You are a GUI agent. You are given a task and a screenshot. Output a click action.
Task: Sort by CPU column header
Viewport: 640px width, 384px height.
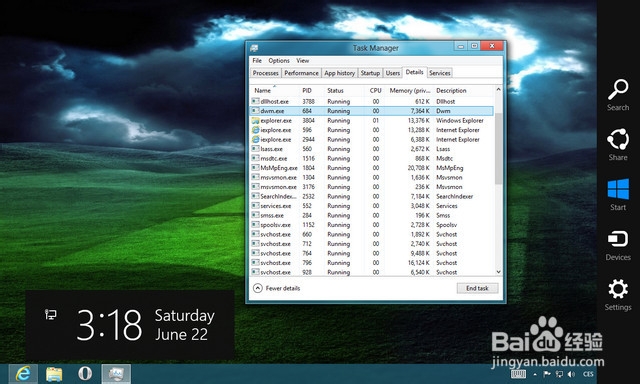click(x=375, y=91)
